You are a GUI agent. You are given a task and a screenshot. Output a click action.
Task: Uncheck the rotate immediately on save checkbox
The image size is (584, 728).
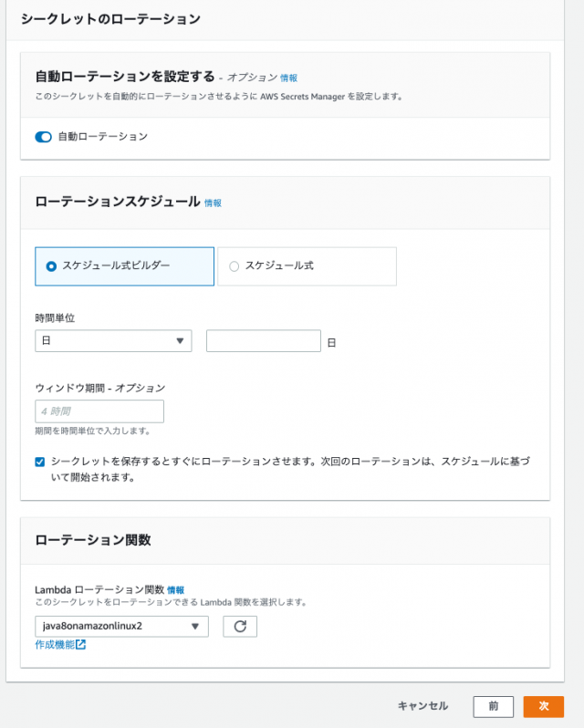(x=40, y=462)
